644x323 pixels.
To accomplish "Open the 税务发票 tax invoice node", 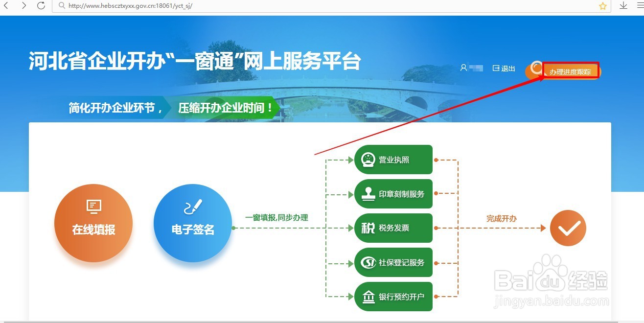I will click(x=393, y=228).
